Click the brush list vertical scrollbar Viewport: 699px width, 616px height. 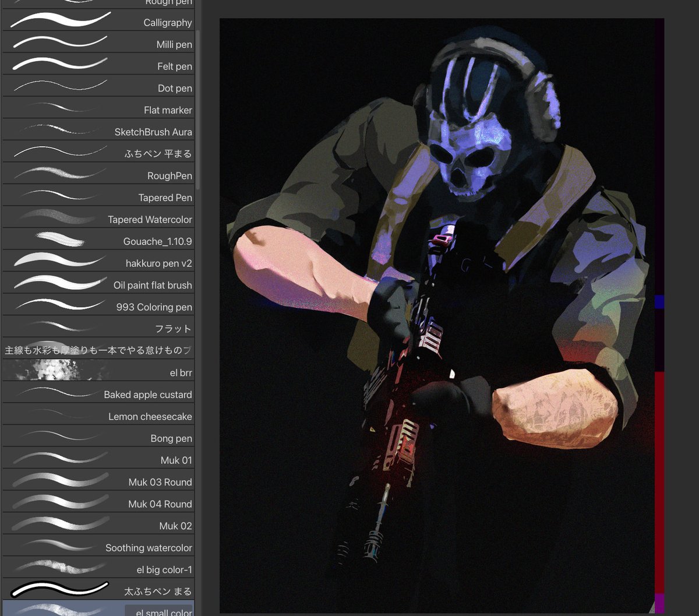click(x=198, y=110)
